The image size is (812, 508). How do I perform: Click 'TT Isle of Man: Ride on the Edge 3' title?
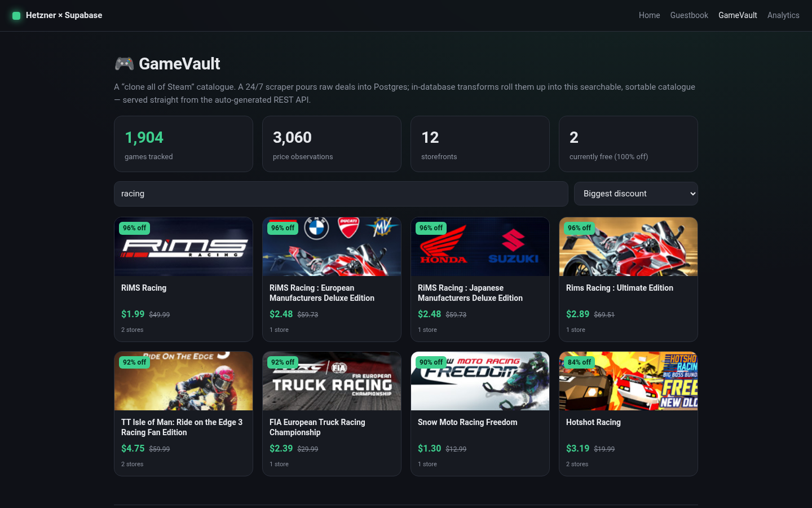pos(182,427)
